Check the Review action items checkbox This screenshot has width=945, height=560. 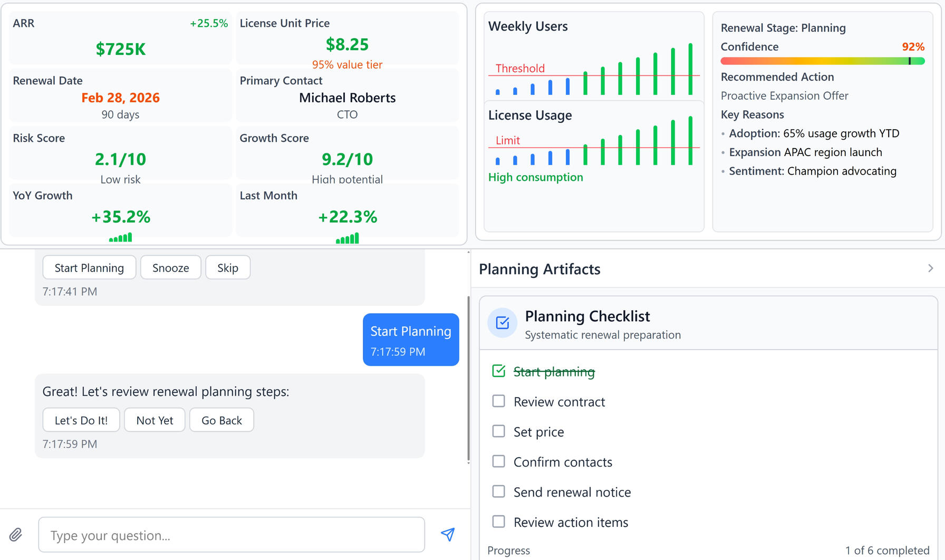[498, 522]
